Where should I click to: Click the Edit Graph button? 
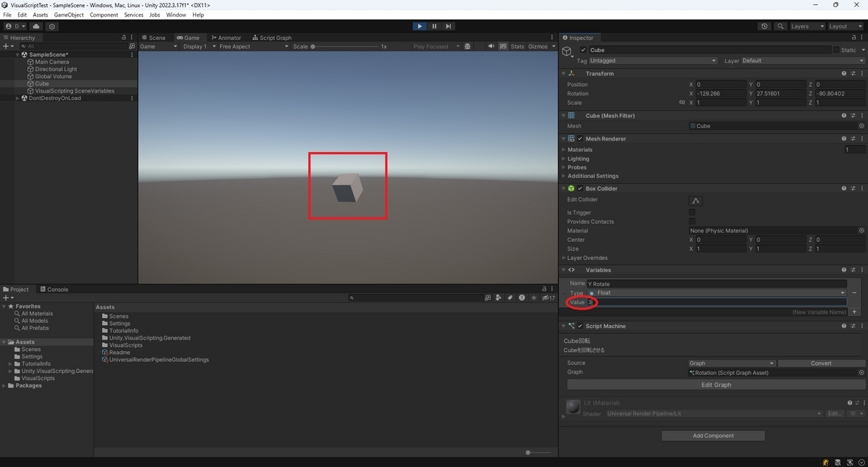tap(716, 385)
